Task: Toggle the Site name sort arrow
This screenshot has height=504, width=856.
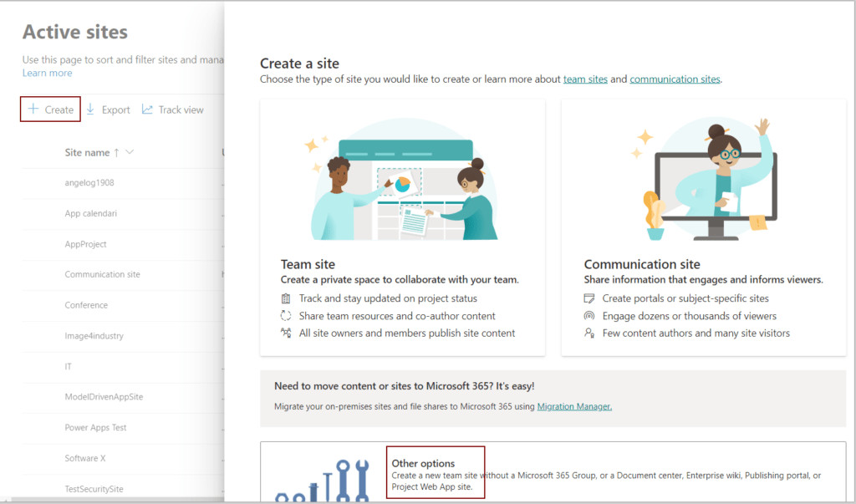Action: coord(116,153)
